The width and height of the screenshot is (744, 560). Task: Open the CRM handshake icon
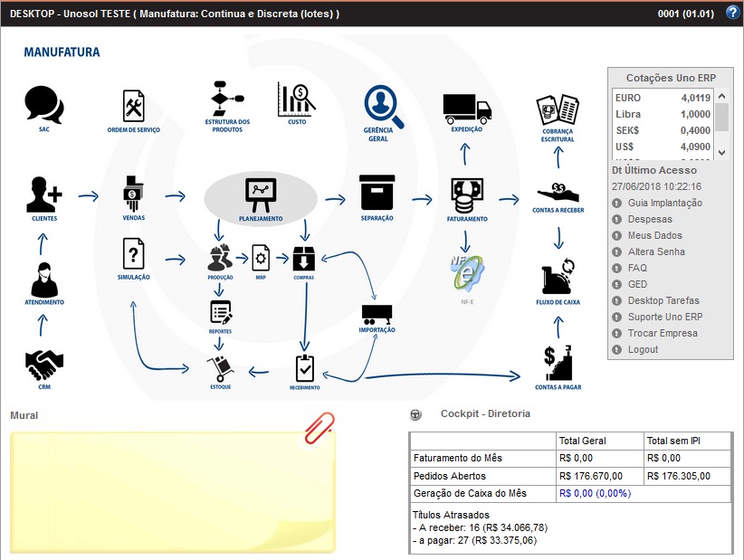[x=44, y=365]
